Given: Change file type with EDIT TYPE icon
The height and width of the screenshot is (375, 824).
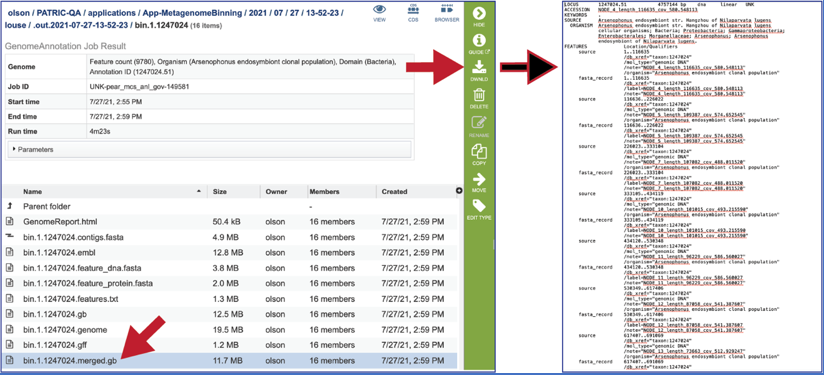Looking at the screenshot, I should 479,206.
